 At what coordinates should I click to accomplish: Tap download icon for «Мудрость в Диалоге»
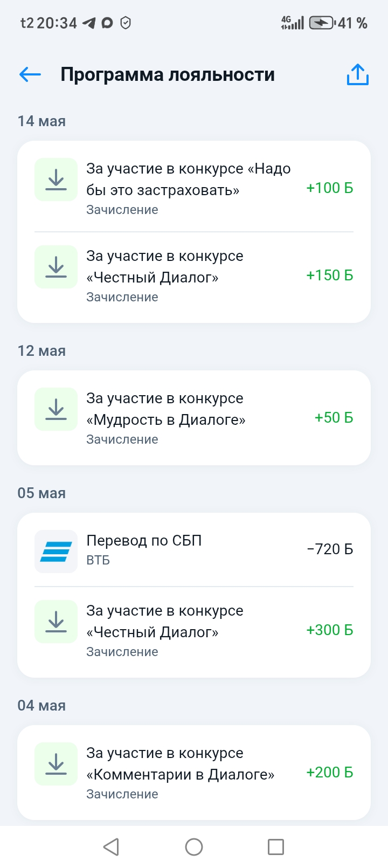click(x=56, y=409)
